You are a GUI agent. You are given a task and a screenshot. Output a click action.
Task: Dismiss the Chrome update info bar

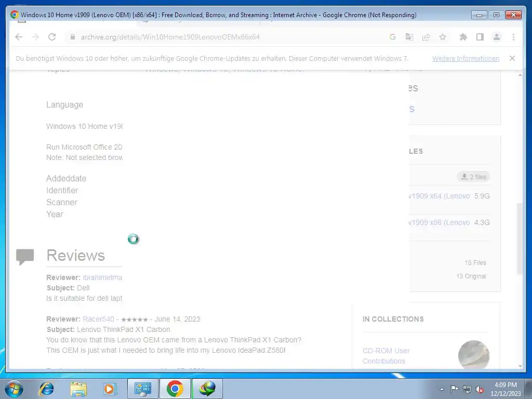coord(512,58)
